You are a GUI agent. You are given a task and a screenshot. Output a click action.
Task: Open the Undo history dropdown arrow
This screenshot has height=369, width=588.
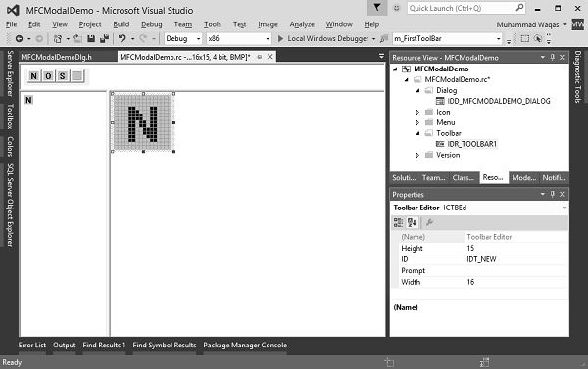tap(132, 39)
